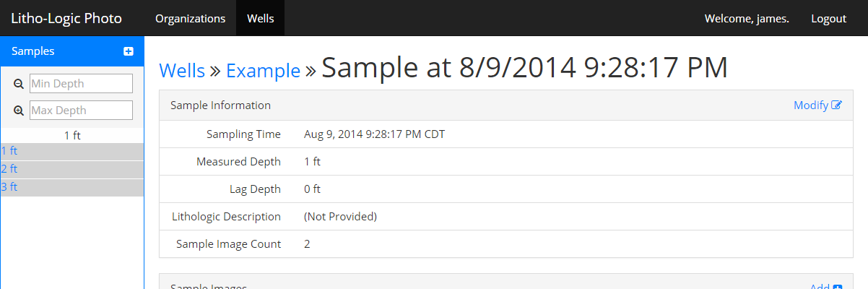Click the plus icon next to Add
The image size is (868, 289).
click(x=838, y=287)
